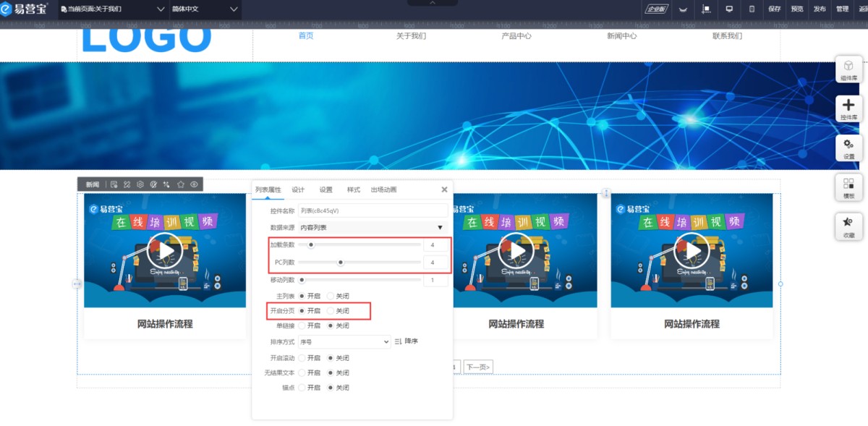Click the 保存 save button
The image size is (868, 426).
click(x=775, y=9)
